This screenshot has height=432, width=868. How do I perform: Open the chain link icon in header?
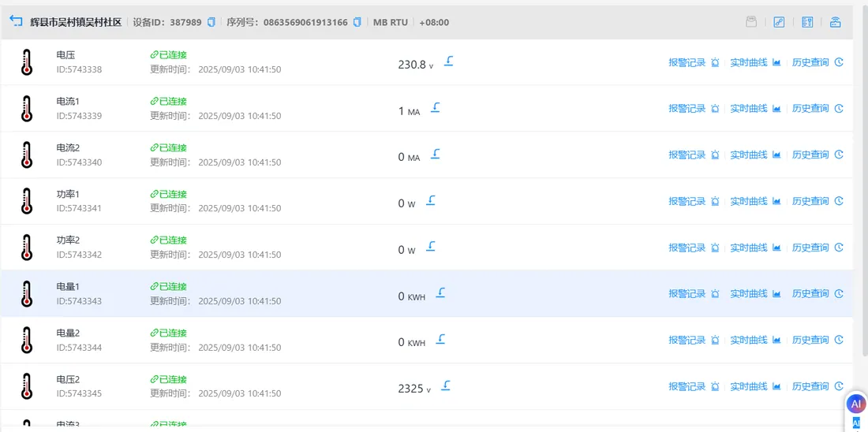tap(779, 22)
